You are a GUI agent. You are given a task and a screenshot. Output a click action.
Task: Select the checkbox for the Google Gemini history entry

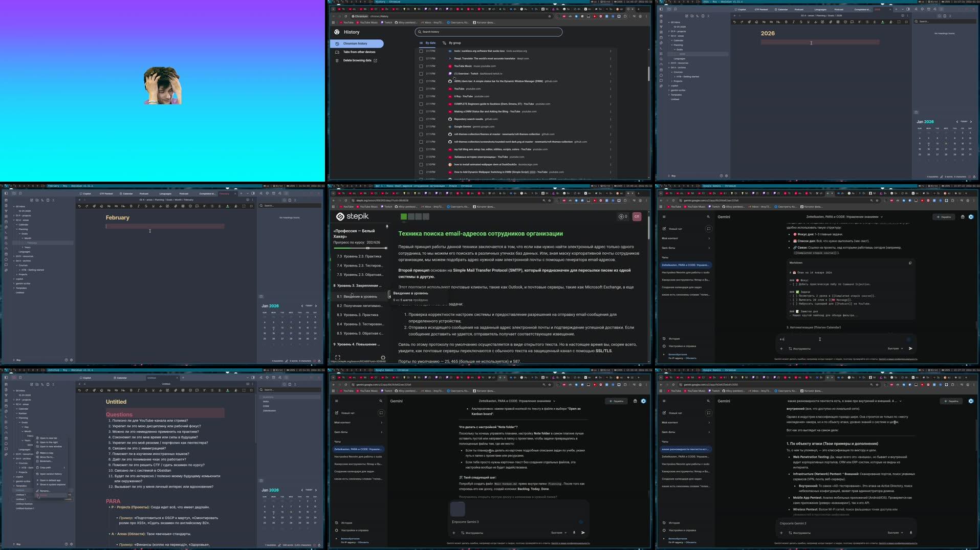click(x=421, y=126)
